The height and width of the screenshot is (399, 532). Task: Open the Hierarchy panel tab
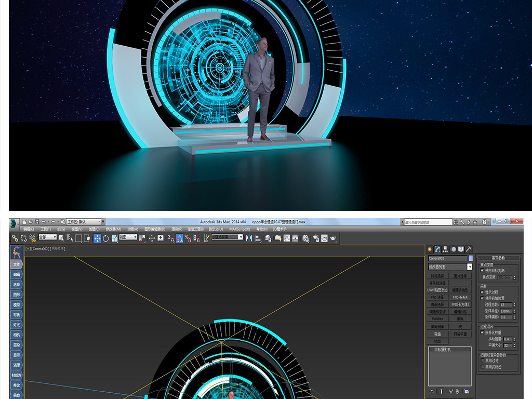(445, 249)
